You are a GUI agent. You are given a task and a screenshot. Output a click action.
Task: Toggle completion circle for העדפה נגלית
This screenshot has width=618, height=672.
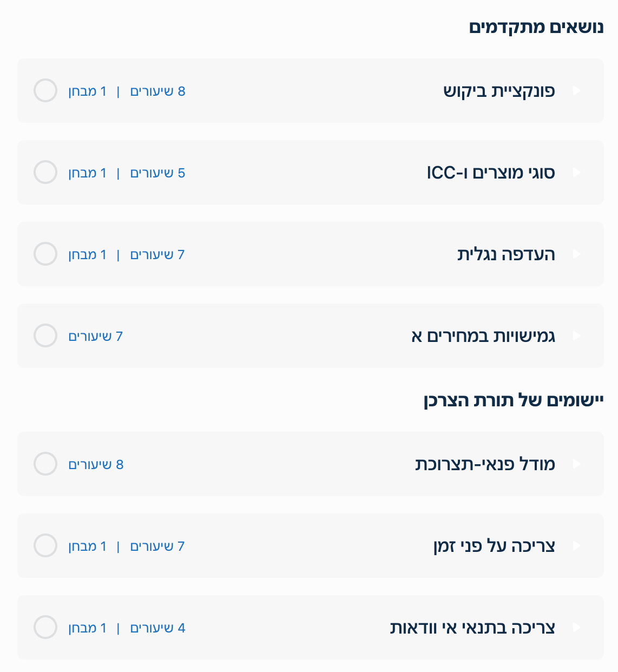(x=45, y=254)
